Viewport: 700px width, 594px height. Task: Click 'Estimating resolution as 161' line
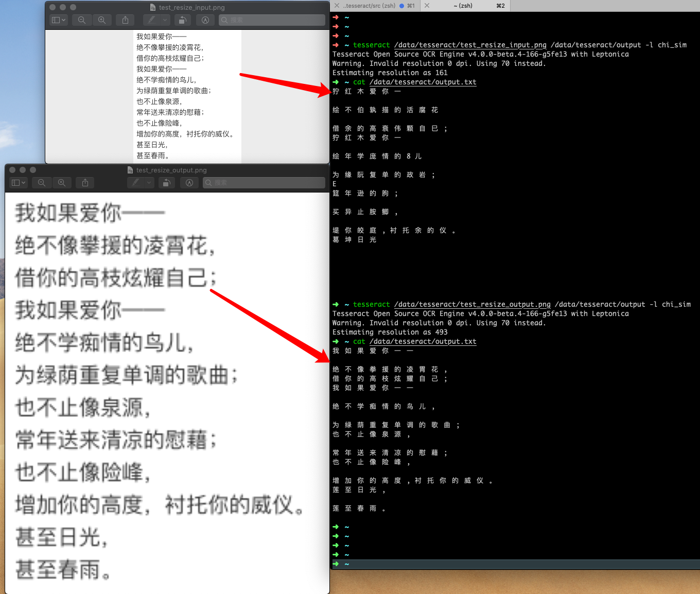coord(390,73)
